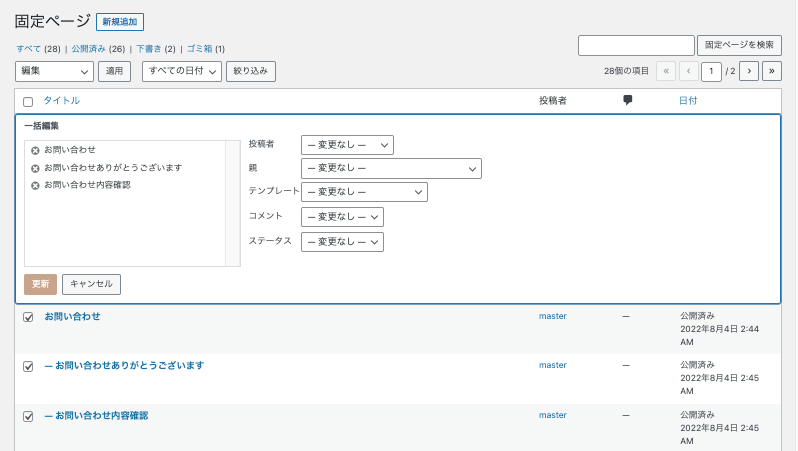This screenshot has height=451, width=798.
Task: Open the テンプレート dropdown
Action: [x=364, y=192]
